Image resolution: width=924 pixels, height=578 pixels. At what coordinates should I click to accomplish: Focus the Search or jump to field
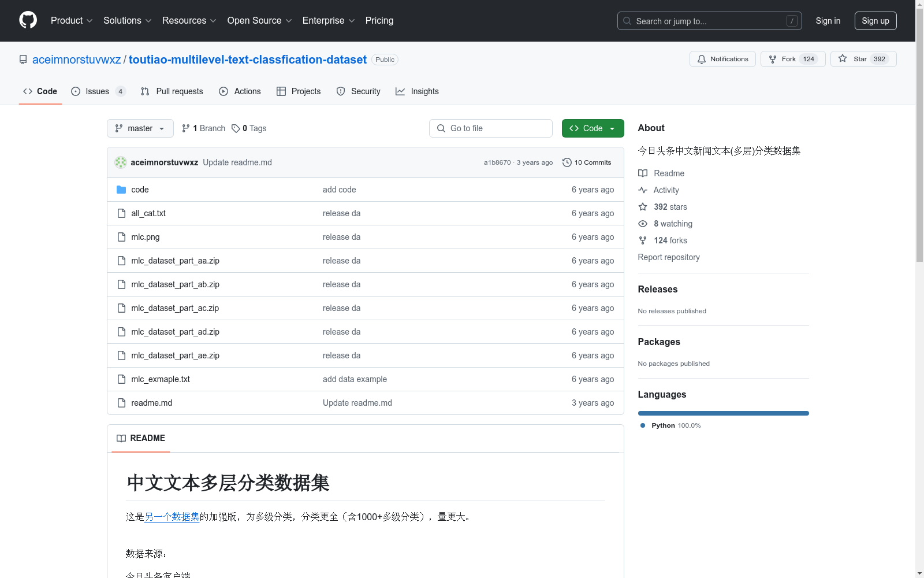point(710,21)
